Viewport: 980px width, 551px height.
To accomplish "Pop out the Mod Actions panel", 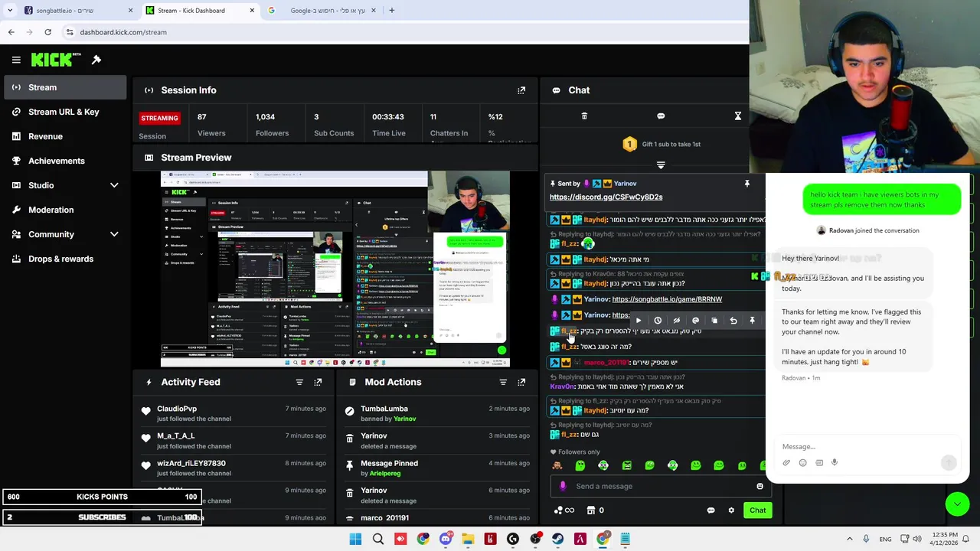I will (x=521, y=382).
